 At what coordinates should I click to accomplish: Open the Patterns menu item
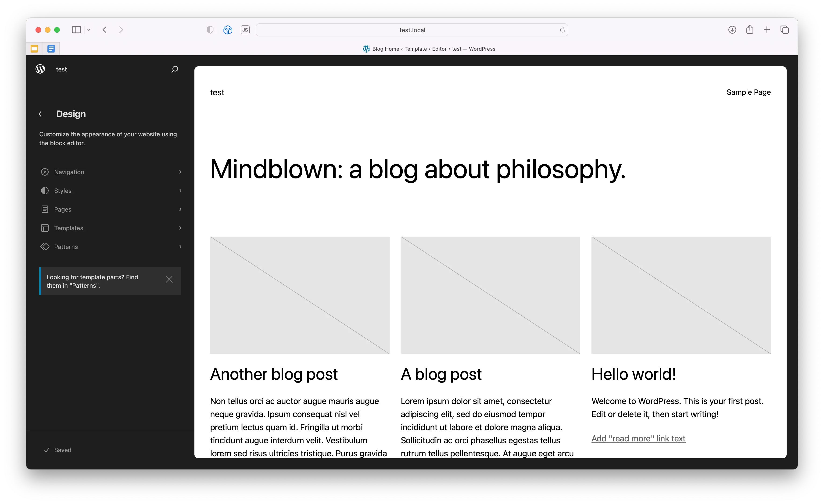click(110, 247)
